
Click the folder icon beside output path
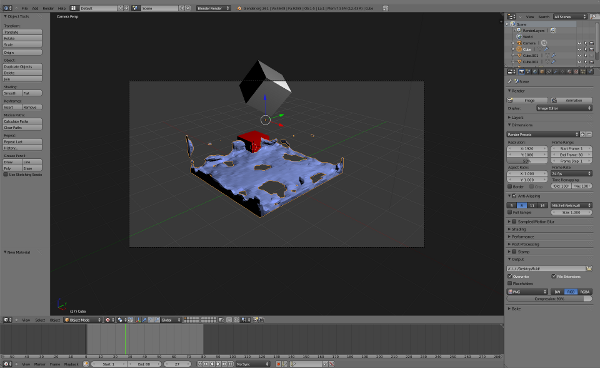[x=589, y=269]
